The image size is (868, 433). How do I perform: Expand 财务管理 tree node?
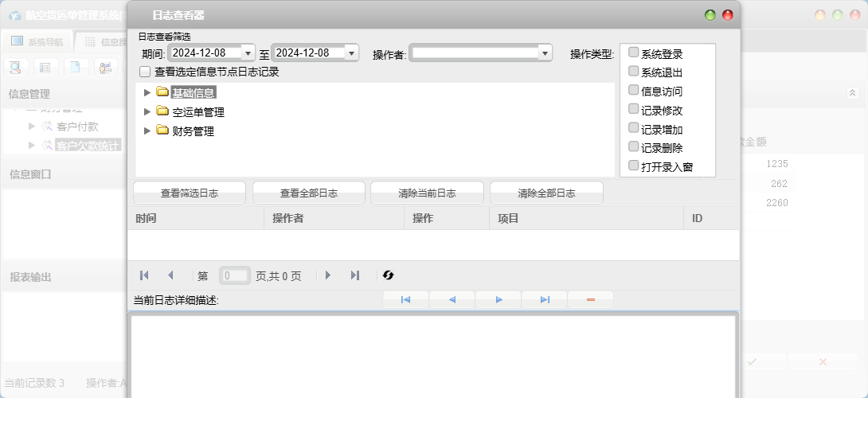pyautogui.click(x=147, y=131)
